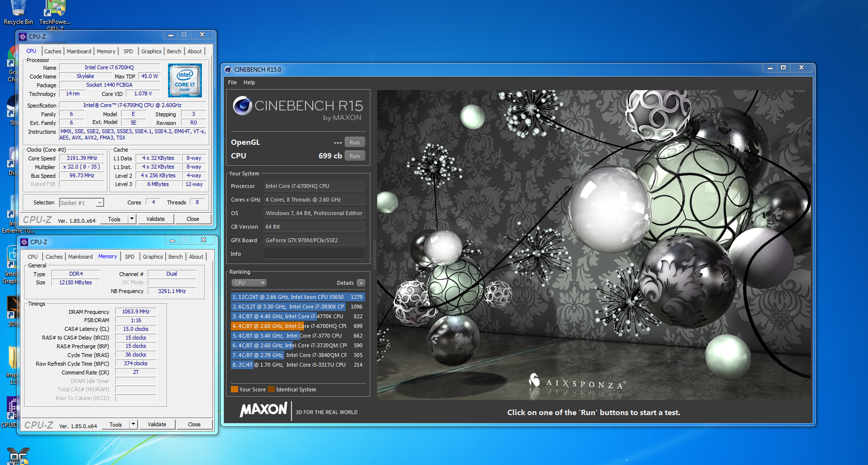The height and width of the screenshot is (465, 868).
Task: Switch to Graphics tab in lower CPU-Z window
Action: (x=153, y=257)
